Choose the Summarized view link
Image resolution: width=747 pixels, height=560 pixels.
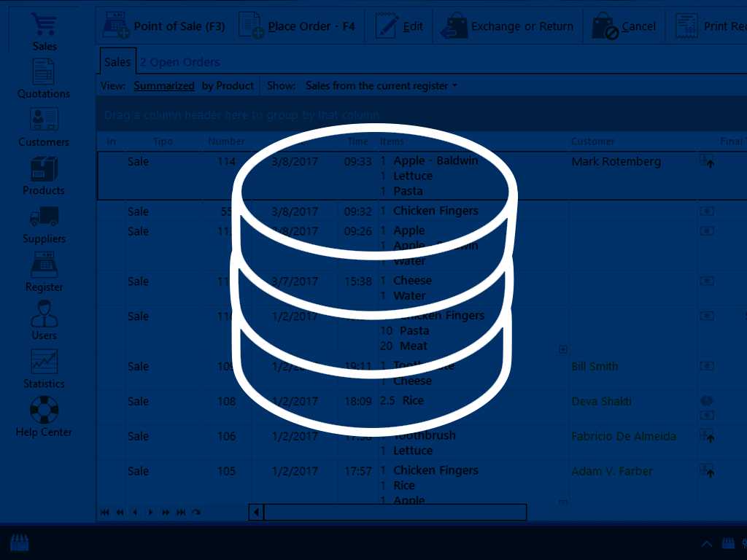164,86
